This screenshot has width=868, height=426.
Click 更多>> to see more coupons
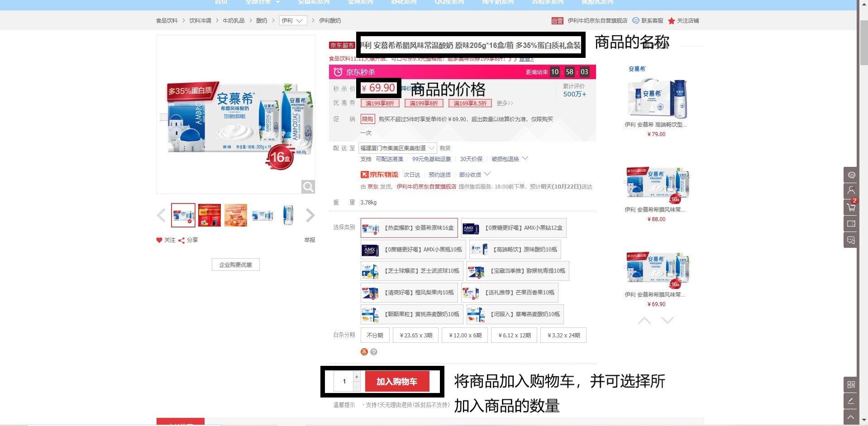click(x=505, y=104)
